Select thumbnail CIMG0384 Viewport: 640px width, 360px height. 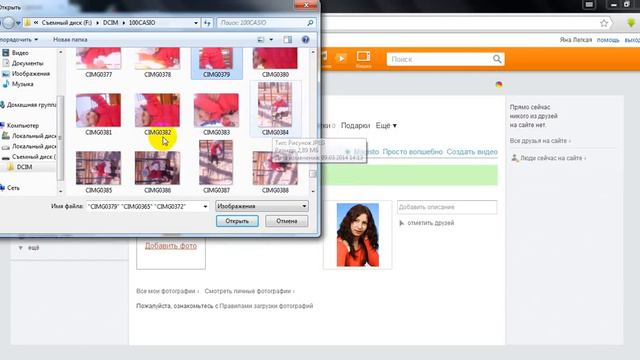(275, 105)
